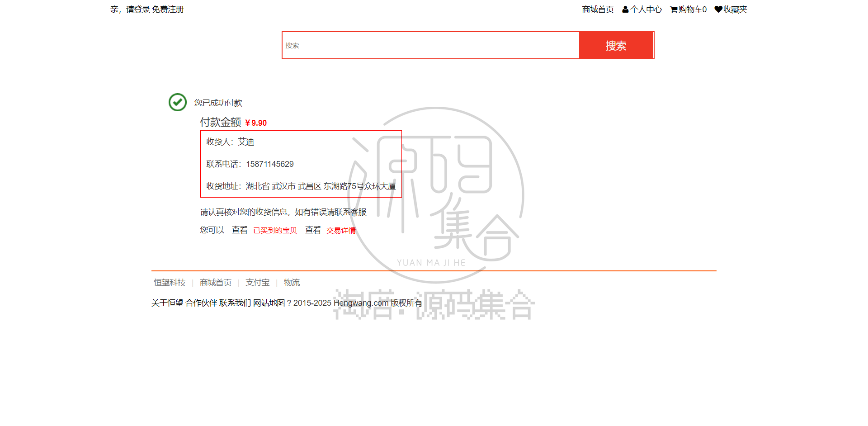
Task: Click the payment amount ¥9.90
Action: click(x=256, y=123)
